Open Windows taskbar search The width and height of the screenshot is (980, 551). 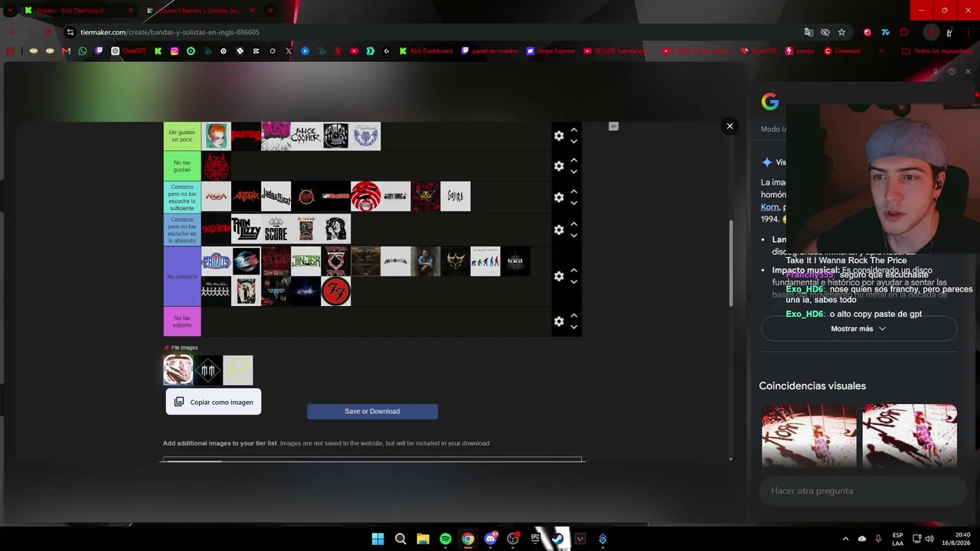[x=400, y=539]
